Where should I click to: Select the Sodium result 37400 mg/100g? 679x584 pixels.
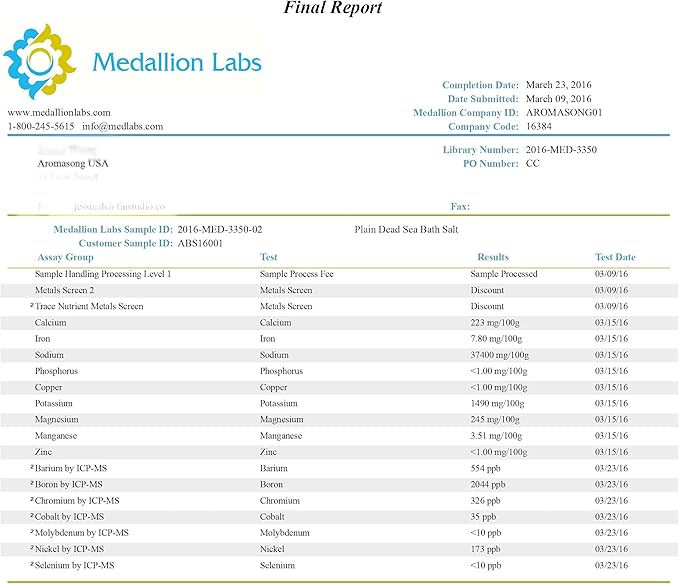[x=502, y=355]
